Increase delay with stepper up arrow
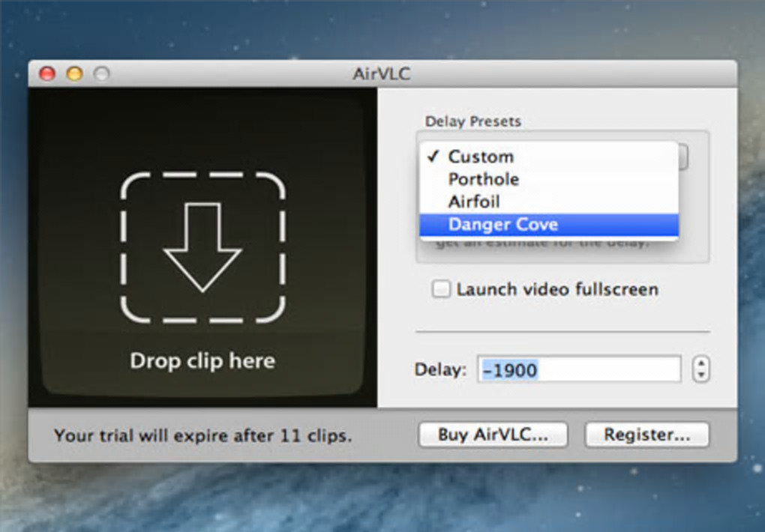 pos(701,363)
